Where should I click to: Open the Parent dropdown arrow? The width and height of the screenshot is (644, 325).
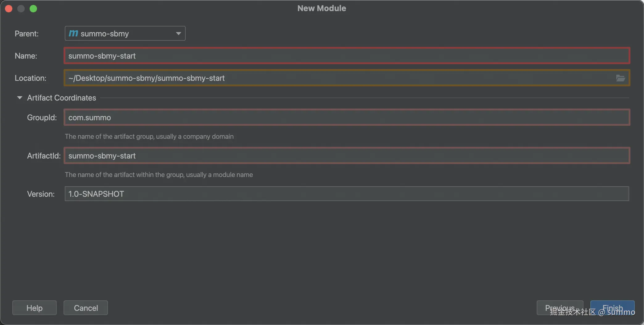point(178,33)
